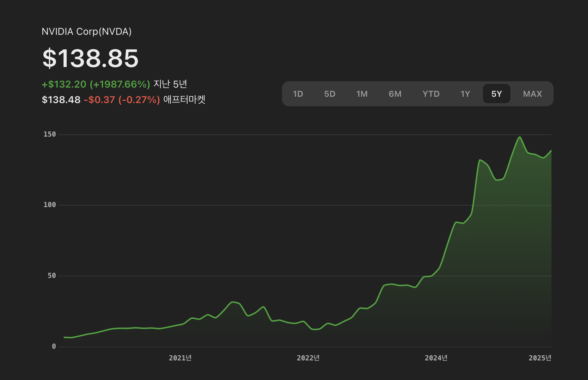Click the active 5Y range tab
588x380 pixels.
pos(496,94)
